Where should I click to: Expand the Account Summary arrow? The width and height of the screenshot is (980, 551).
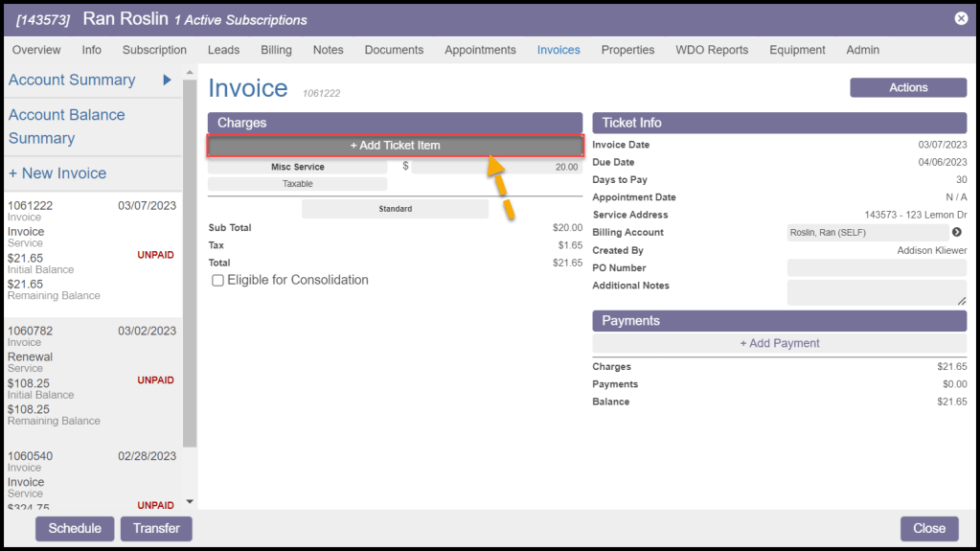pyautogui.click(x=167, y=80)
